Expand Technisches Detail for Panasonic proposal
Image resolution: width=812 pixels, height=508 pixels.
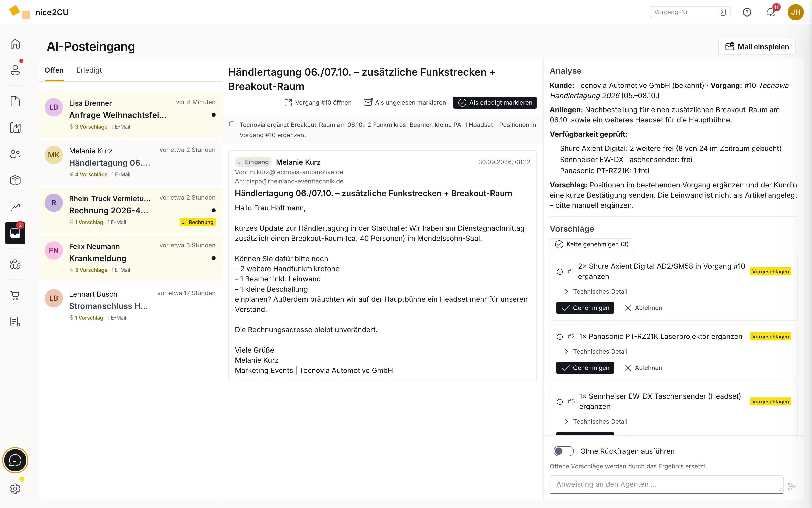[596, 352]
